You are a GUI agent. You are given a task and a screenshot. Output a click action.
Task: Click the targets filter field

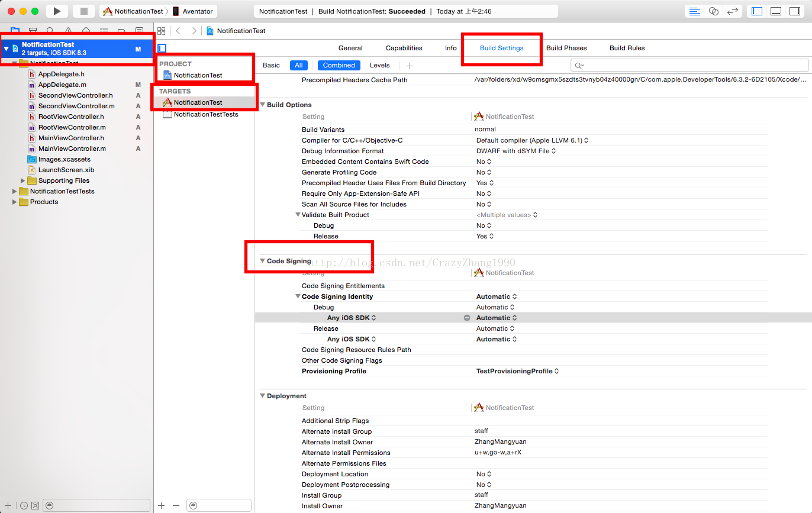coord(218,505)
